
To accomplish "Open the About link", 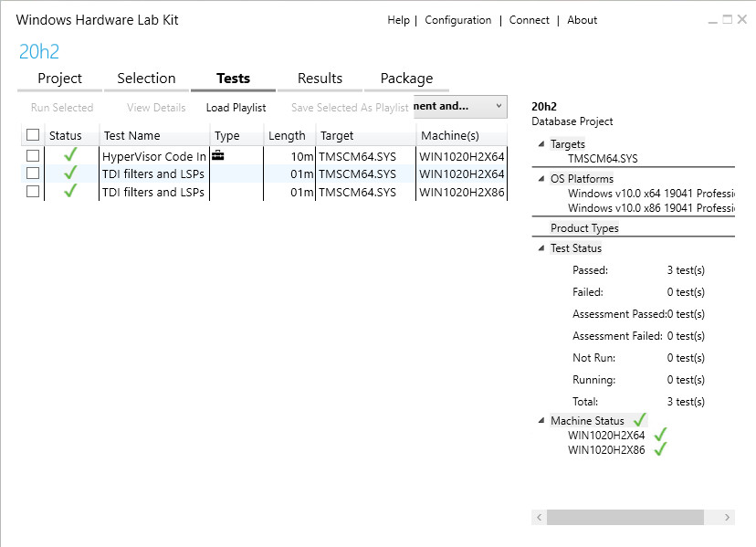I will tap(582, 20).
